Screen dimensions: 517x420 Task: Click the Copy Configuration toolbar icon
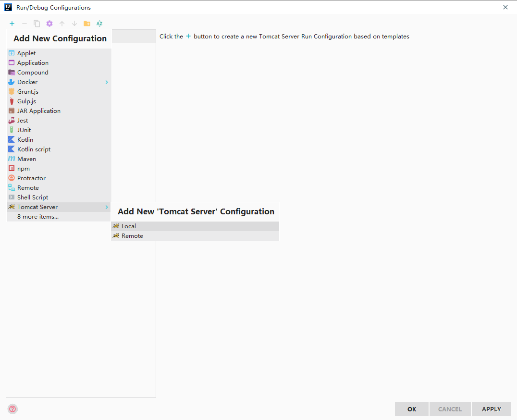click(37, 24)
